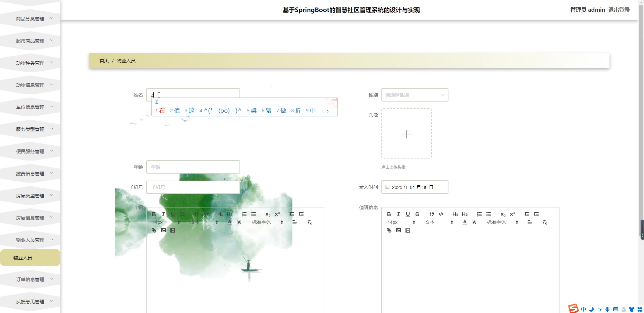Image resolution: width=644 pixels, height=313 pixels.
Task: Toggle Sogou full/half-width moon icon
Action: [x=591, y=309]
